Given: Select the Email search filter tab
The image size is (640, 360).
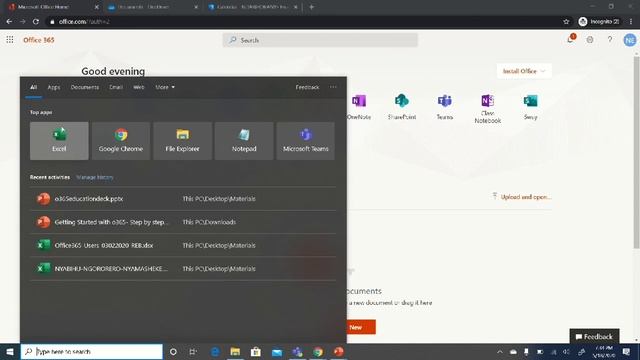Looking at the screenshot, I should point(116,87).
